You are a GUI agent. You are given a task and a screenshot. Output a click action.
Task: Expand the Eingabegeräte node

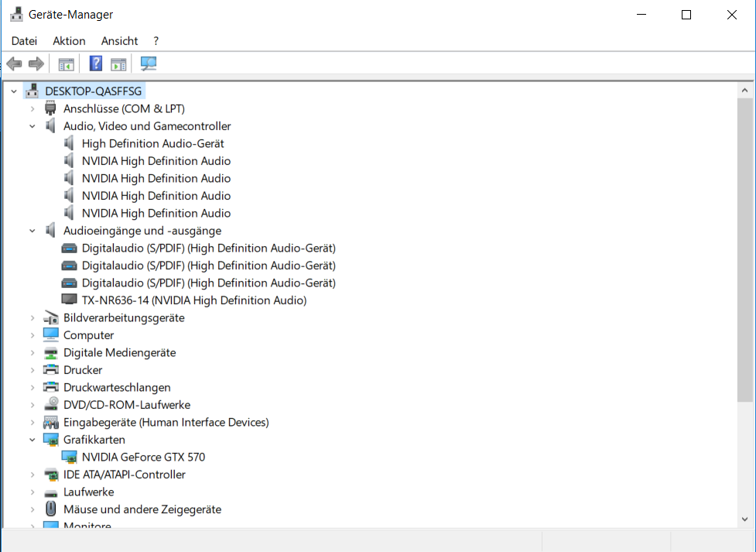coord(32,422)
